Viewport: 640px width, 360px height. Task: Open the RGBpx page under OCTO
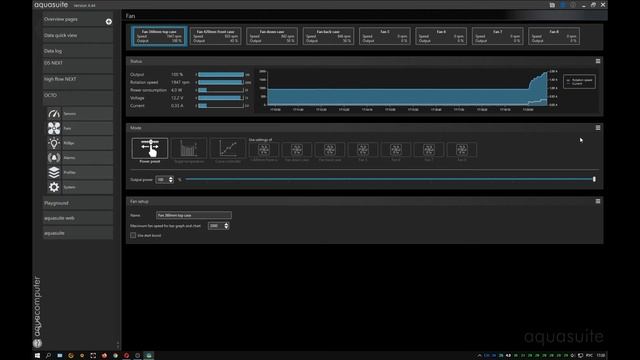tap(87, 143)
